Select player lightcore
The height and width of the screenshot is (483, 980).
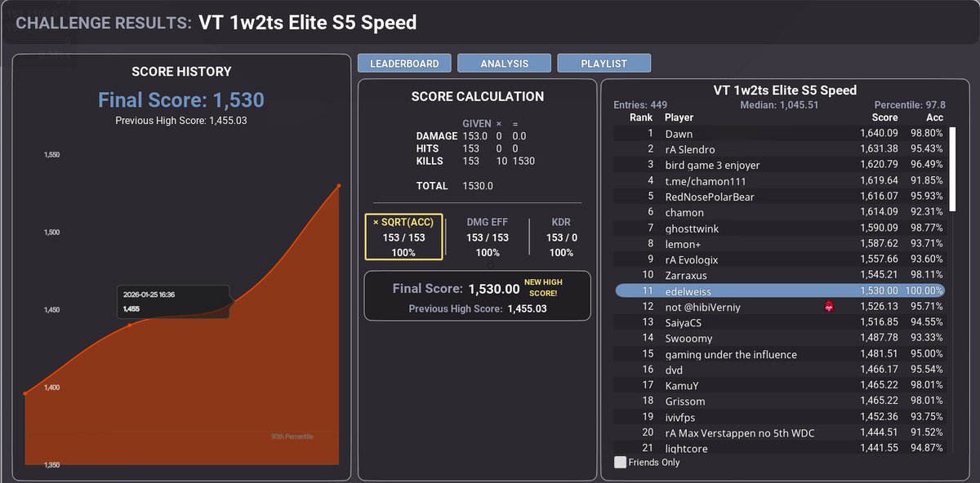coord(780,448)
